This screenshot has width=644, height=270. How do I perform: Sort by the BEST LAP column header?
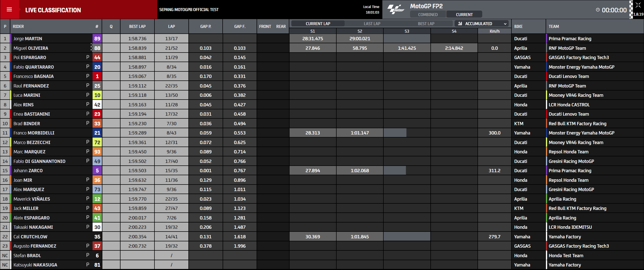(137, 26)
